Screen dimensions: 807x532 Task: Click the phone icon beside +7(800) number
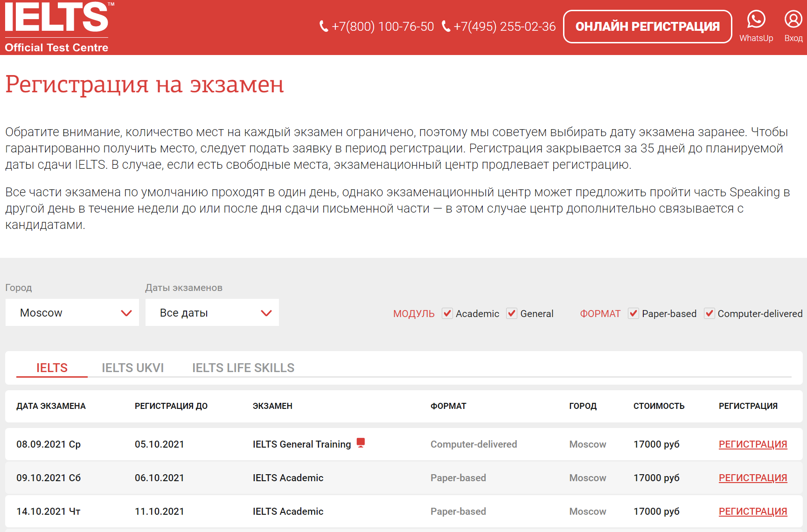point(324,27)
